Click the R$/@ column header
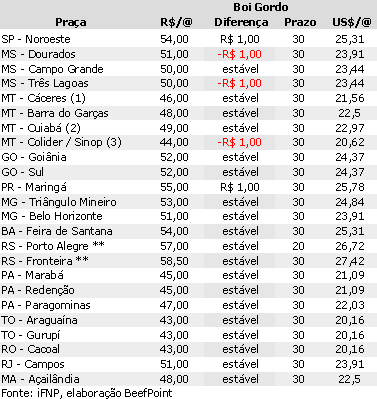 point(176,22)
